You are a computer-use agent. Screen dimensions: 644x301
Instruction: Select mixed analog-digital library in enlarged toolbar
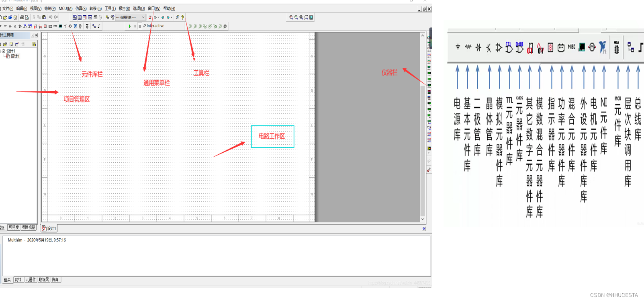tap(540, 48)
